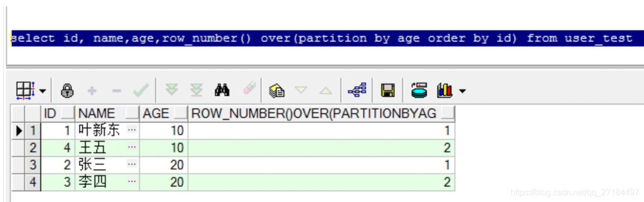Click sort box in NAME header
This screenshot has width=644, height=202.
[x=132, y=113]
